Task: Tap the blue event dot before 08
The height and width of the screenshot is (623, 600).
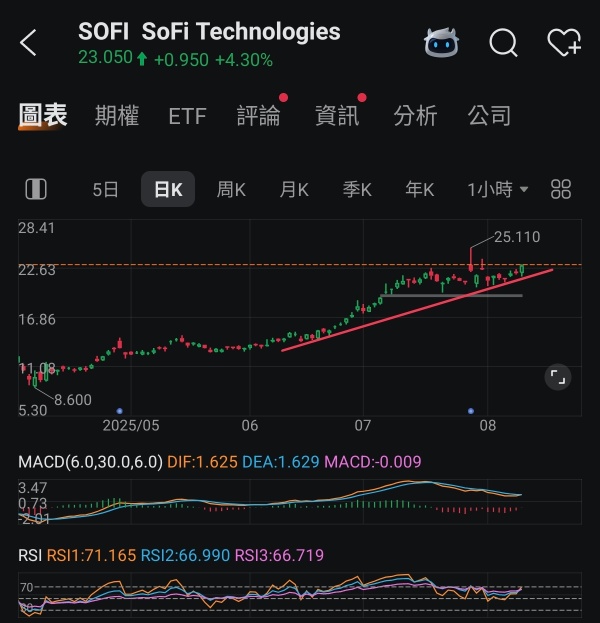Action: pos(471,411)
